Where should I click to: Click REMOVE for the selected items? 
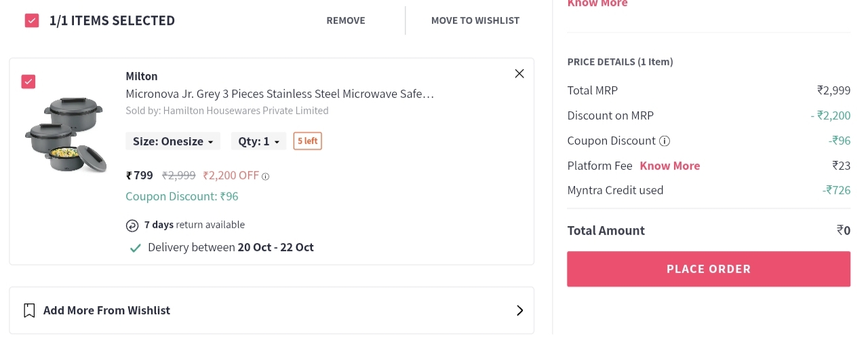click(x=346, y=20)
